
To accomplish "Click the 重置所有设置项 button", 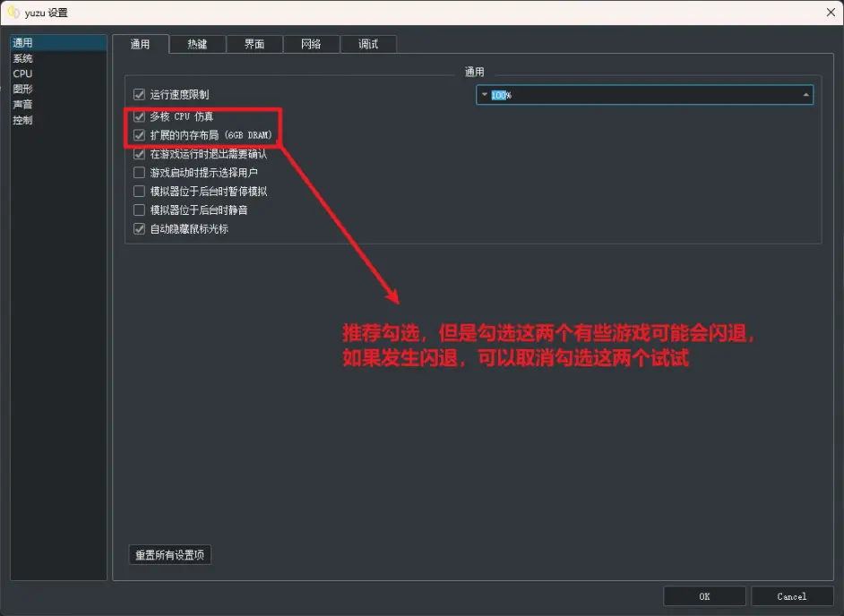I will click(170, 555).
